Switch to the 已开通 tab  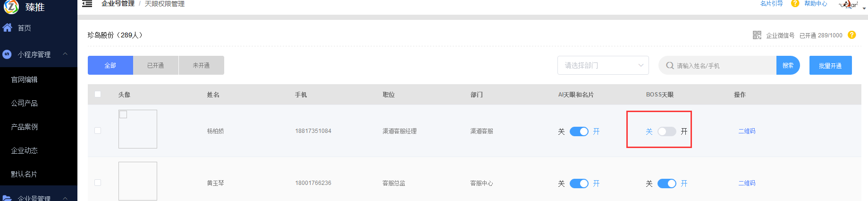pyautogui.click(x=156, y=65)
